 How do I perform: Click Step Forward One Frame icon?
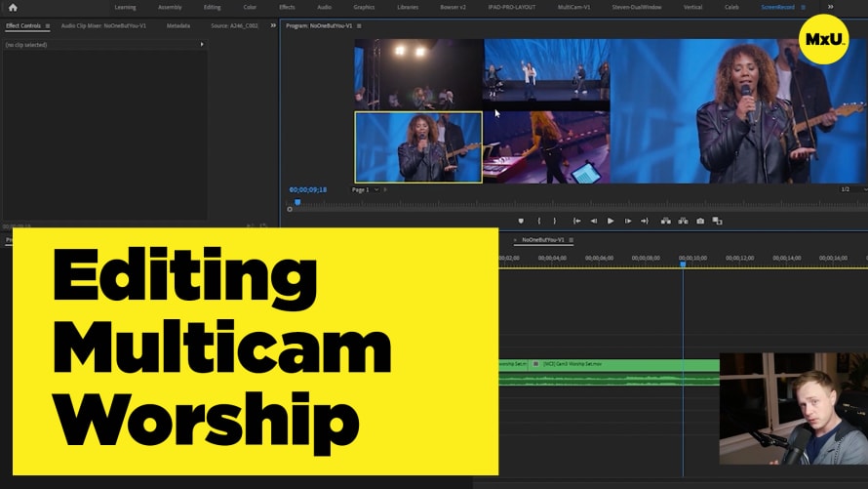628,221
